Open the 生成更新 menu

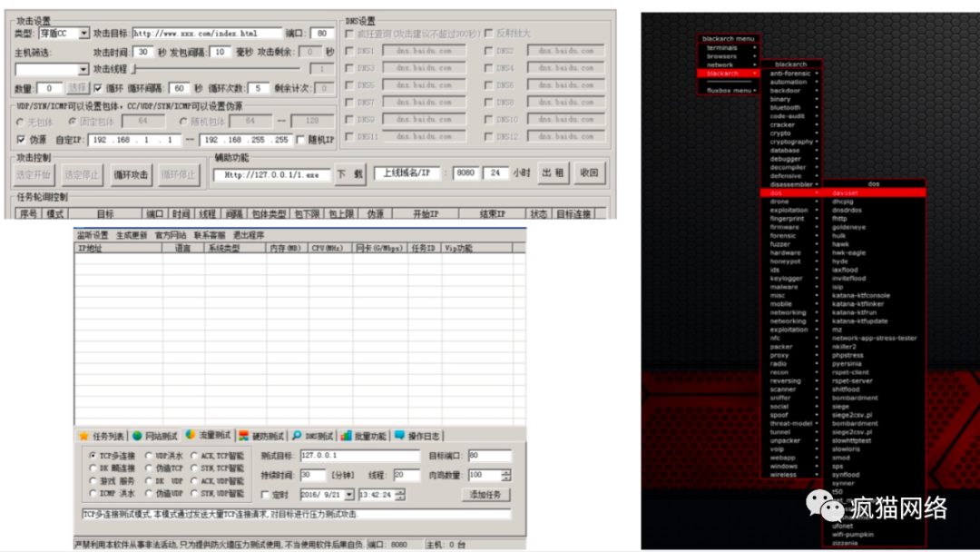click(x=132, y=235)
